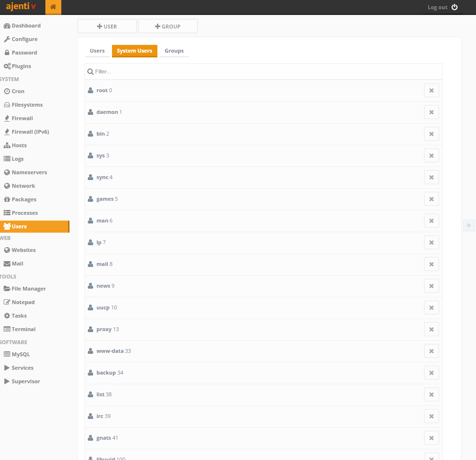
Task: Click the add USER button
Action: [x=107, y=27]
